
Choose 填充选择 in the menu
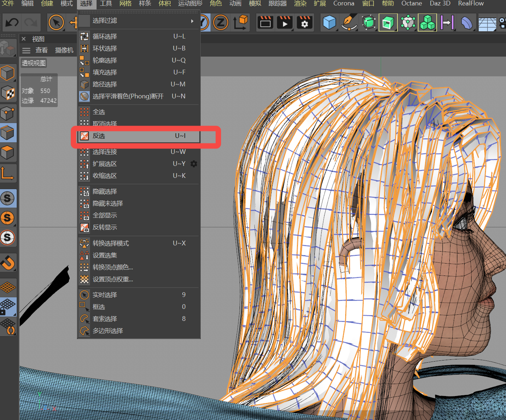(139, 72)
